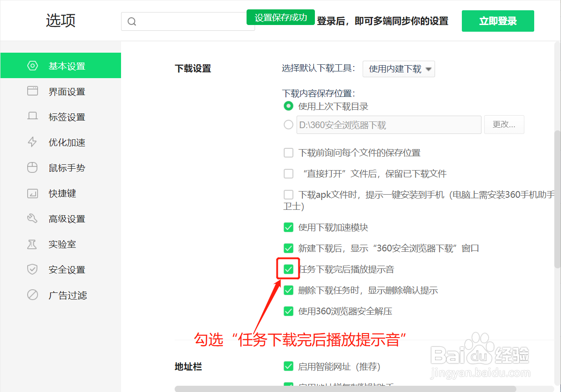Open the 使用内建下载 dropdown
This screenshot has width=561, height=392.
click(x=399, y=69)
